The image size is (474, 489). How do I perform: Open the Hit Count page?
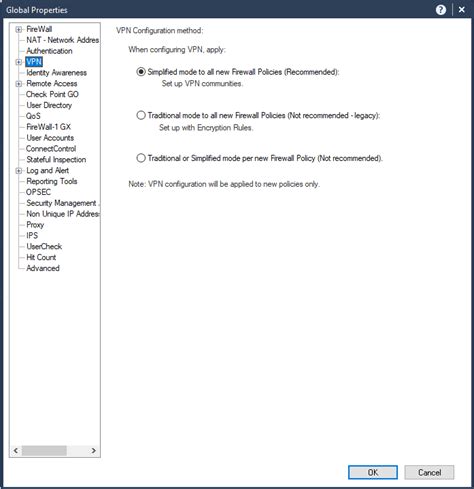[x=41, y=257]
